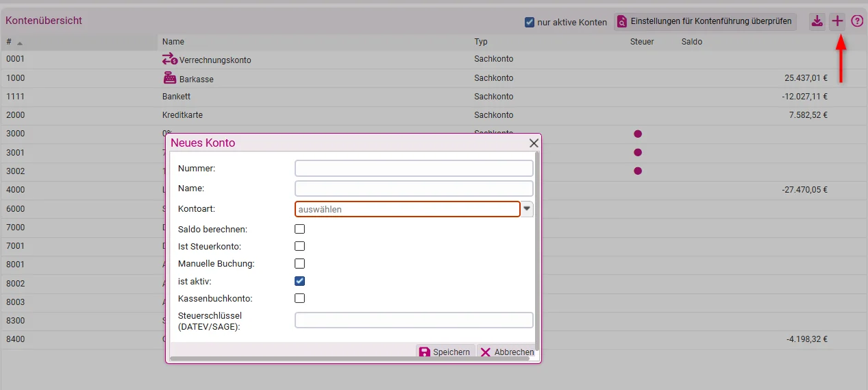Click Sachkonto type in Kreditkarte row
Screen dimensions: 868x390
[493, 115]
